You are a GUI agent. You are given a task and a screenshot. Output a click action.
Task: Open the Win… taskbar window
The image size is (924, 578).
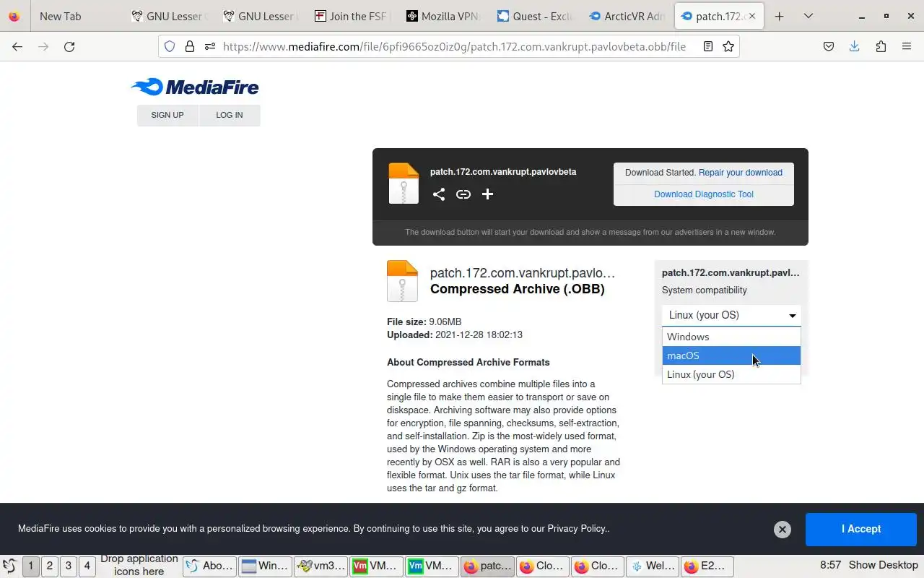265,566
